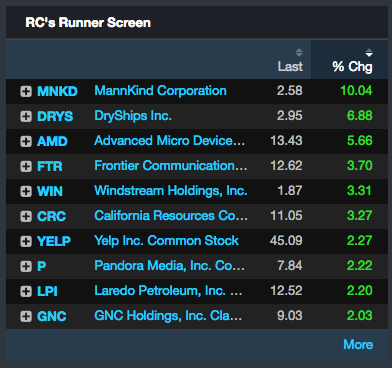This screenshot has width=392, height=368.
Task: Expand the MNKD row plus icon
Action: [26, 91]
